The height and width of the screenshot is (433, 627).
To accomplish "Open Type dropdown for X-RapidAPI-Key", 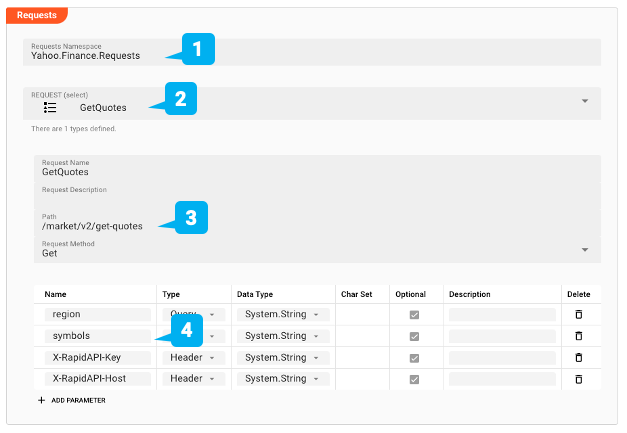I will 211,357.
